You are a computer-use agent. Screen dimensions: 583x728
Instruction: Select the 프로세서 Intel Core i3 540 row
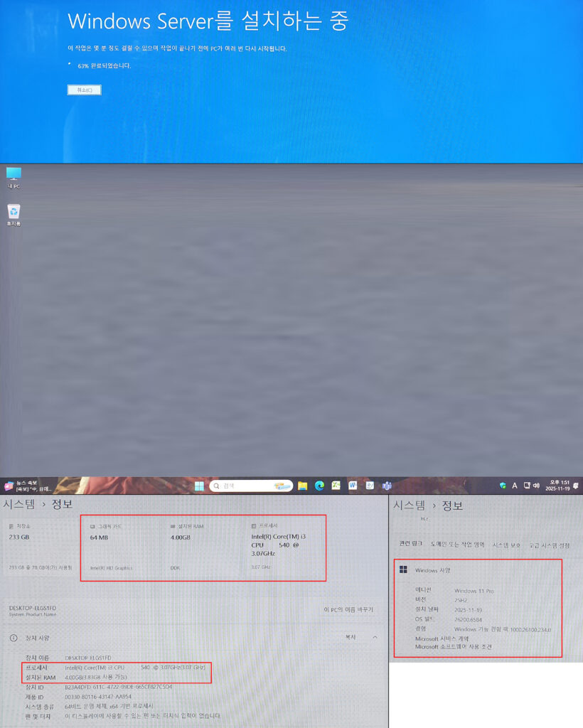click(x=116, y=668)
